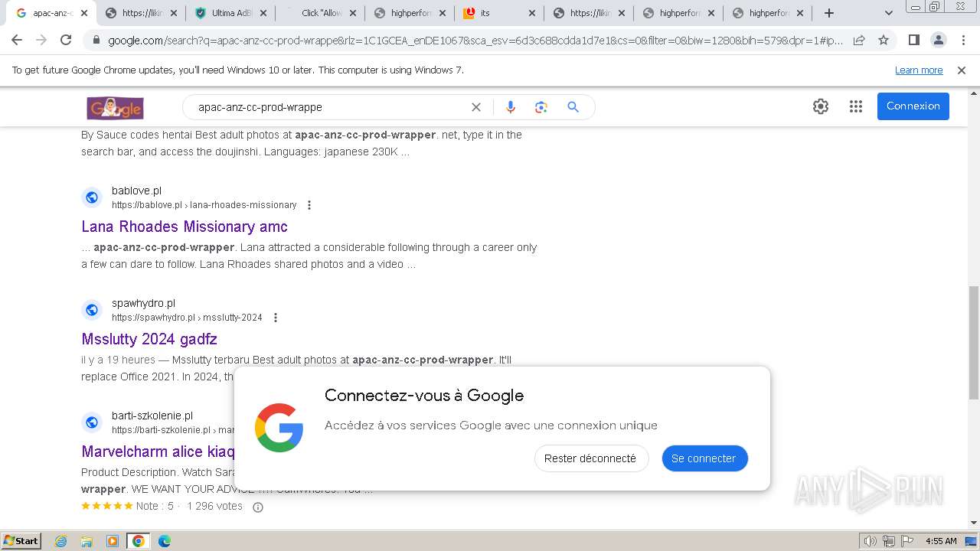Select the active apac-anz search tab
This screenshot has width=980, height=551.
pyautogui.click(x=51, y=13)
